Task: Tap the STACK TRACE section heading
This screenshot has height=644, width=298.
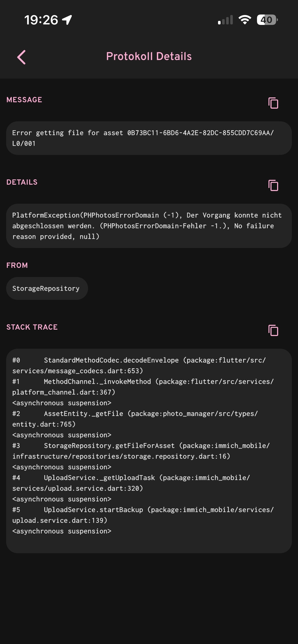Action: 32,327
